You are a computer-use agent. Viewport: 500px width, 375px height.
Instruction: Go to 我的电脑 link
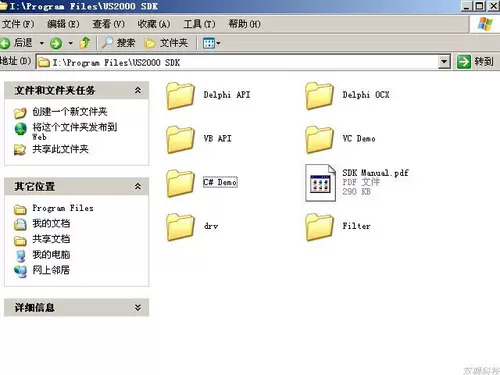51,255
